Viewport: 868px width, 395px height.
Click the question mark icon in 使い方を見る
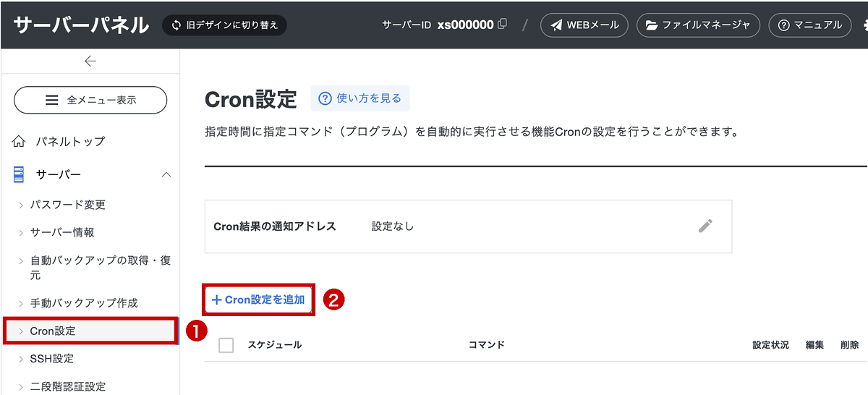click(x=325, y=98)
